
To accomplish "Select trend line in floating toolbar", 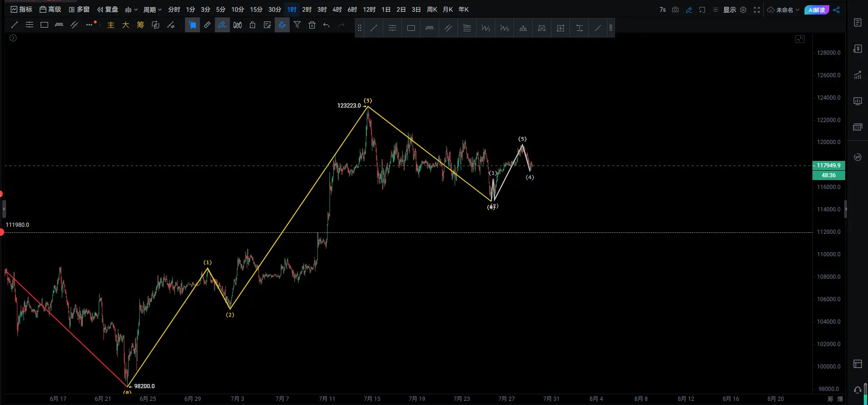I will tap(374, 28).
